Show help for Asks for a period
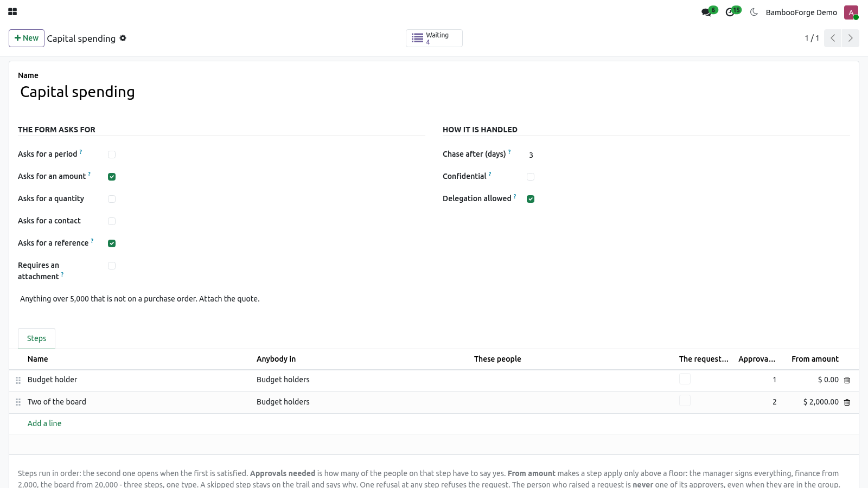Screen dimensions: 868x488 click(x=81, y=152)
